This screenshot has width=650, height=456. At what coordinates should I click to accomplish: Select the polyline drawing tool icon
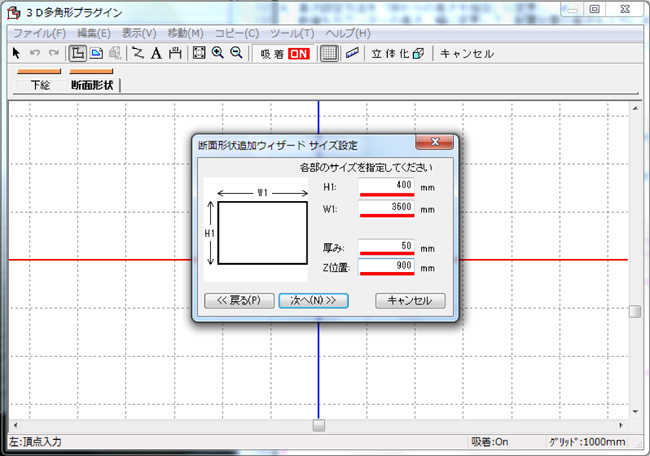point(138,53)
